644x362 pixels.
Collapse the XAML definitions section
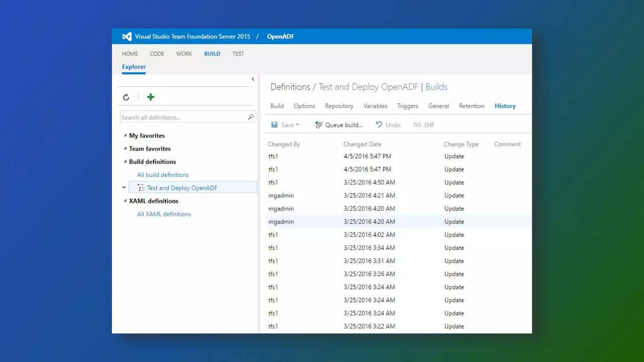[x=125, y=201]
